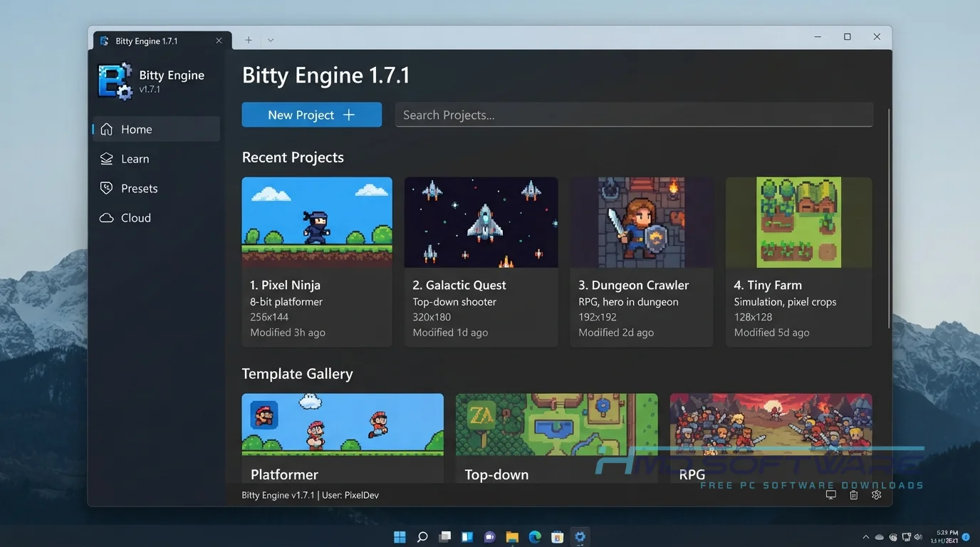Click the main content vertical scrollbar

point(889,219)
